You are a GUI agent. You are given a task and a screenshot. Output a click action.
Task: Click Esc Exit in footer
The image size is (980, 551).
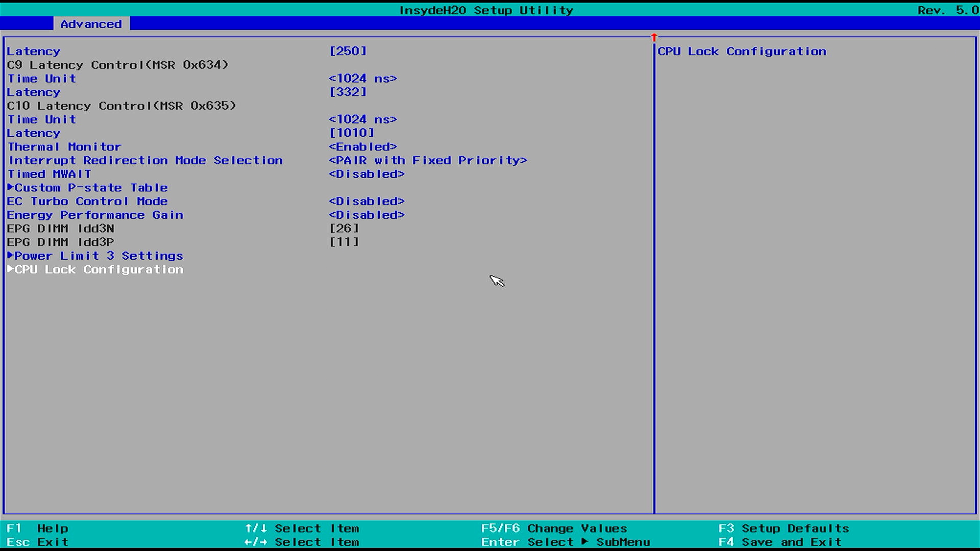(x=37, y=542)
